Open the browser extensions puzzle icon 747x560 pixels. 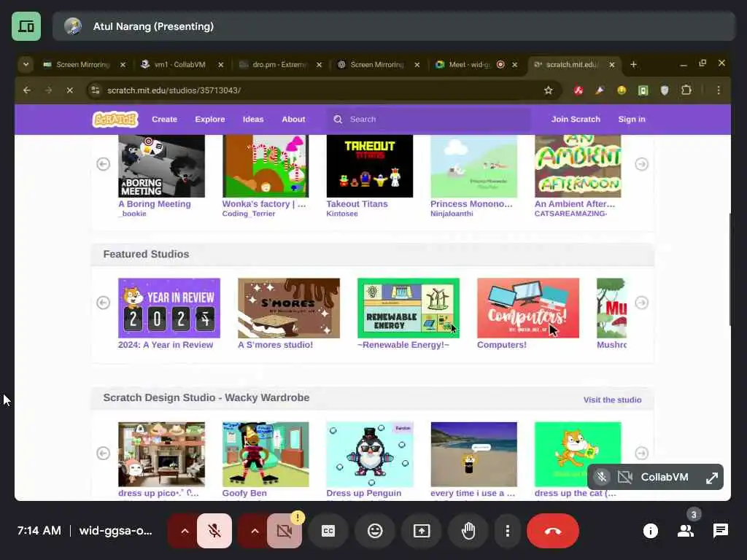click(x=686, y=90)
